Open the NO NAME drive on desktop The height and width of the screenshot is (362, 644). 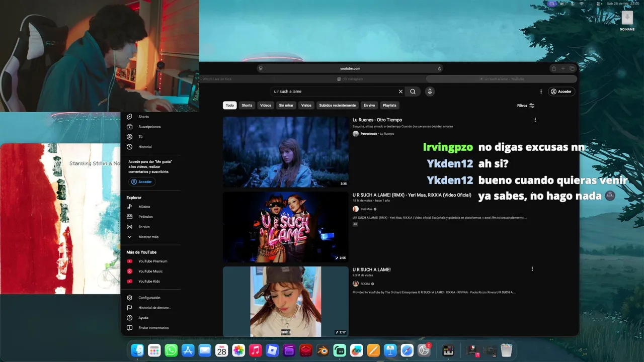pos(627,21)
